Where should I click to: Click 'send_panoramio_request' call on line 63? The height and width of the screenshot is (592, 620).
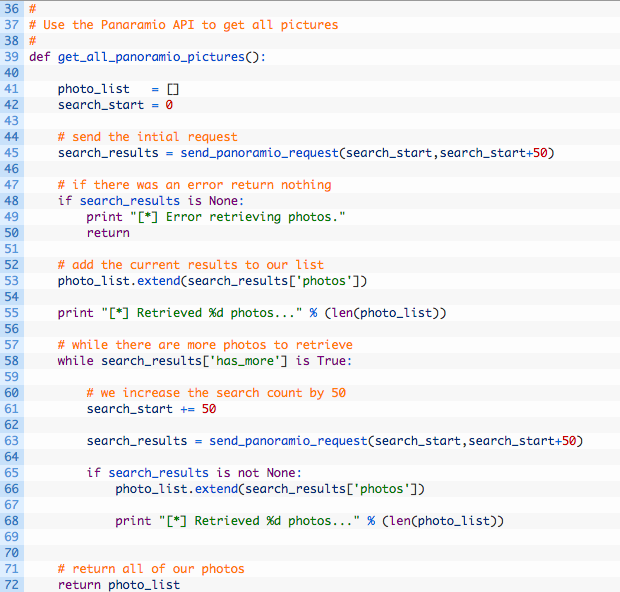click(x=288, y=441)
